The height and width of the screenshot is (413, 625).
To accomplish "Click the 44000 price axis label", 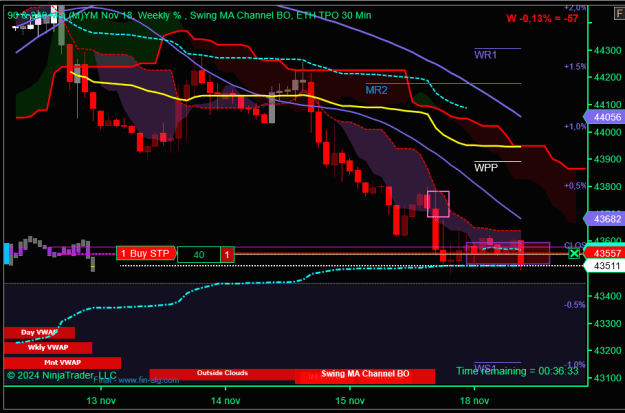I will pyautogui.click(x=607, y=132).
